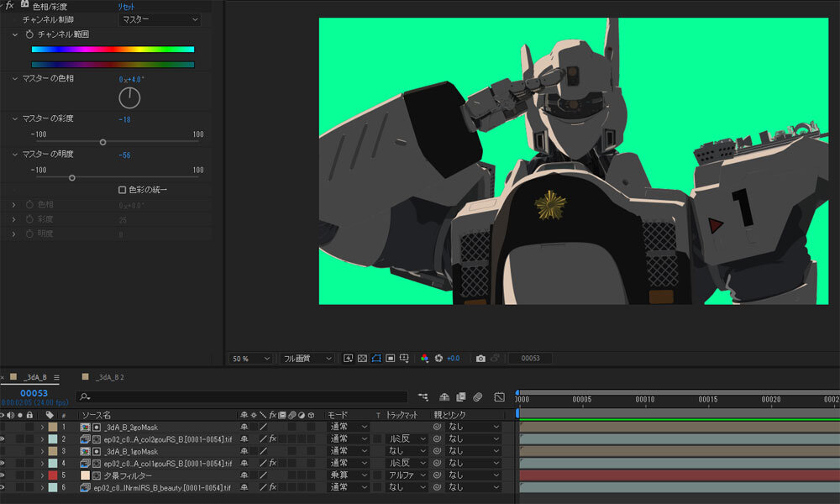Switch to the _3dA_B composition tab
Image resolution: width=840 pixels, height=504 pixels.
pyautogui.click(x=34, y=378)
